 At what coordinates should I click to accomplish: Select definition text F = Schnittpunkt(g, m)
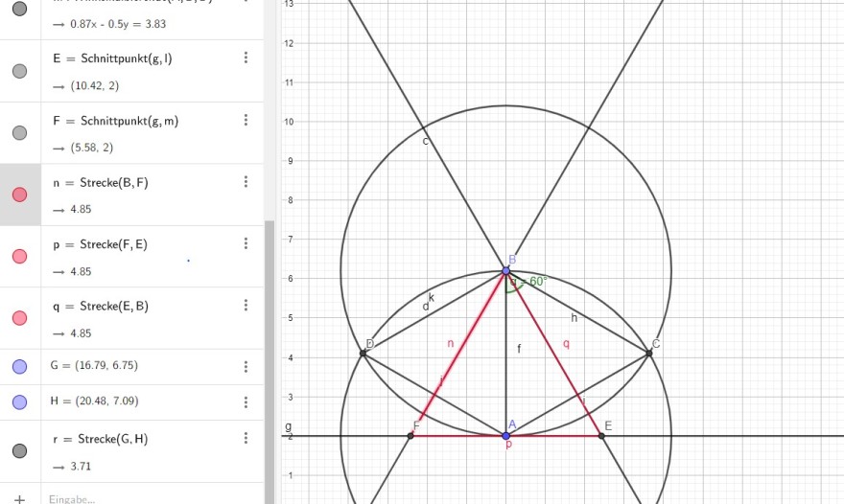click(116, 121)
